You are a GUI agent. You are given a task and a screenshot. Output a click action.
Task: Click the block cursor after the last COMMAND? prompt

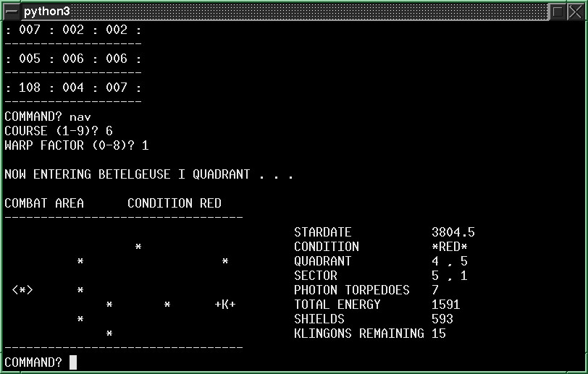tap(73, 362)
